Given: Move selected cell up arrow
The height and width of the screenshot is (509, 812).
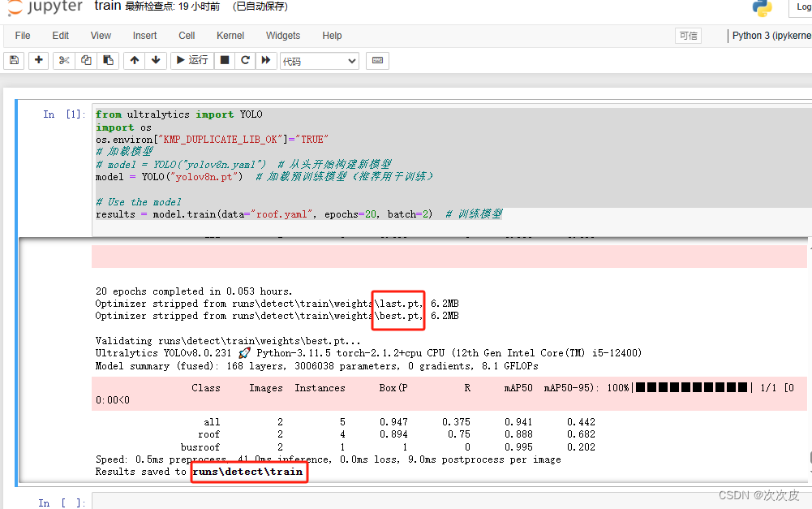Looking at the screenshot, I should 135,61.
